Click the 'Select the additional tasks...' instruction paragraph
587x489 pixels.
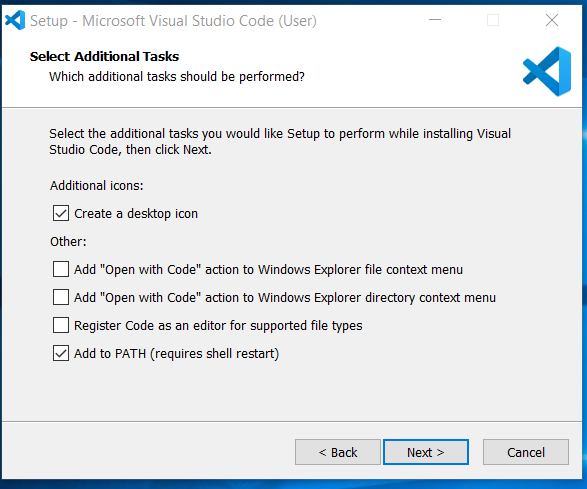point(280,142)
